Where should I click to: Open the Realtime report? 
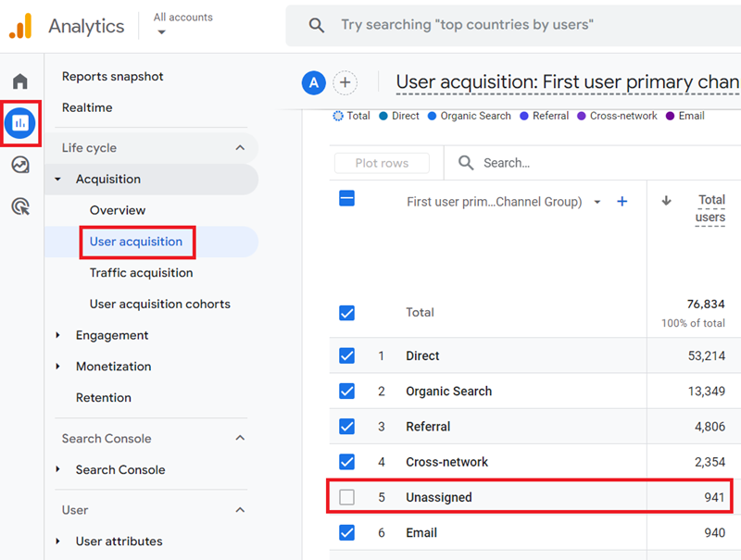(x=87, y=107)
